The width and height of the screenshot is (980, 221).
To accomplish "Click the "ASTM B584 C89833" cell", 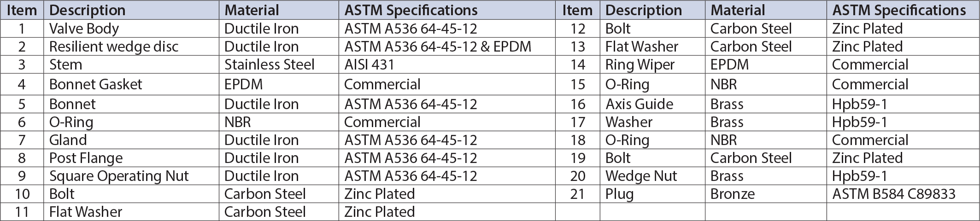I will pos(893,194).
